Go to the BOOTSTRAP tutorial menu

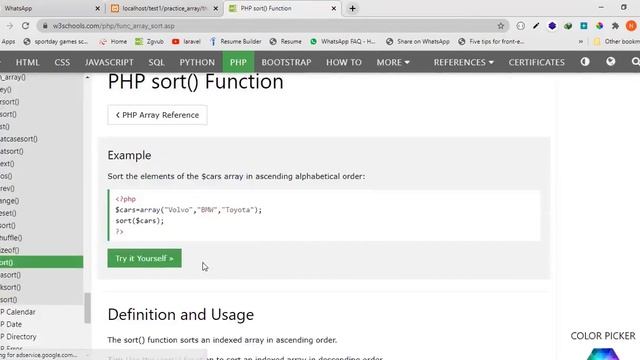tap(286, 62)
